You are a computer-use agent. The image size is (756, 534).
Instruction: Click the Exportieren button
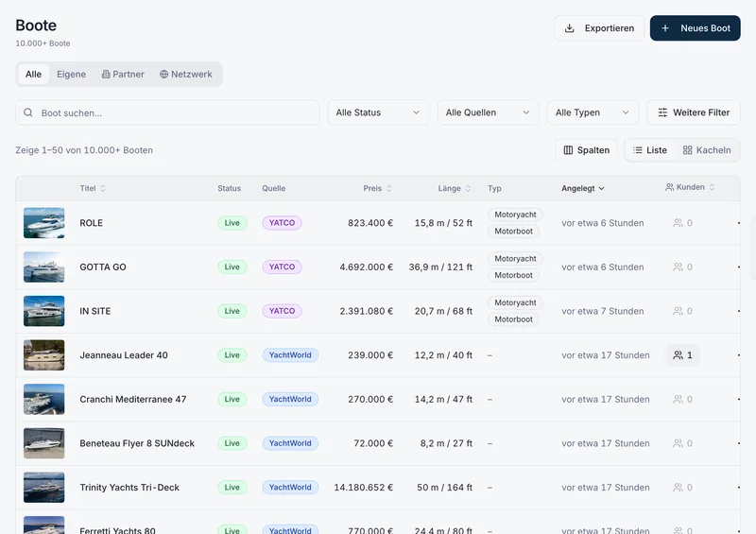[599, 28]
